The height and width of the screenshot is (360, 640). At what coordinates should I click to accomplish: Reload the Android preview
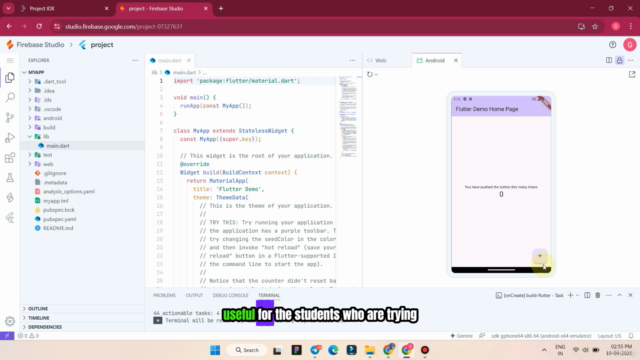(369, 74)
